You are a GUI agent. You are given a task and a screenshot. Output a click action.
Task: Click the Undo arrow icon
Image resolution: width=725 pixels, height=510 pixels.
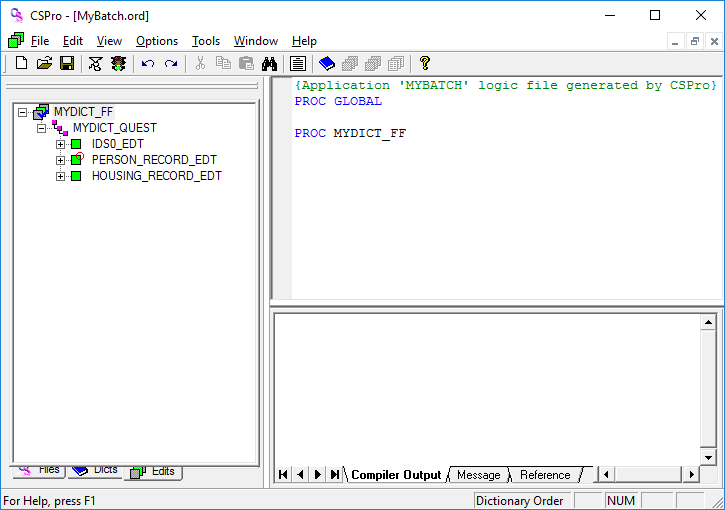pos(148,63)
